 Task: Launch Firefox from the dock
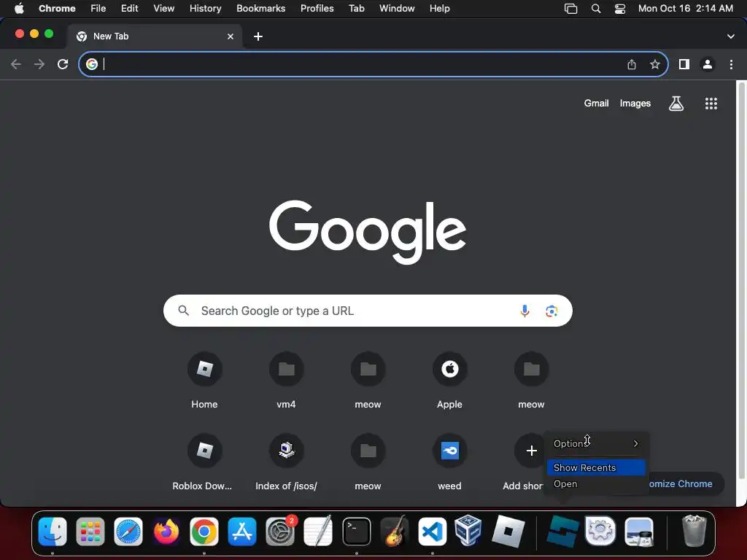(166, 532)
